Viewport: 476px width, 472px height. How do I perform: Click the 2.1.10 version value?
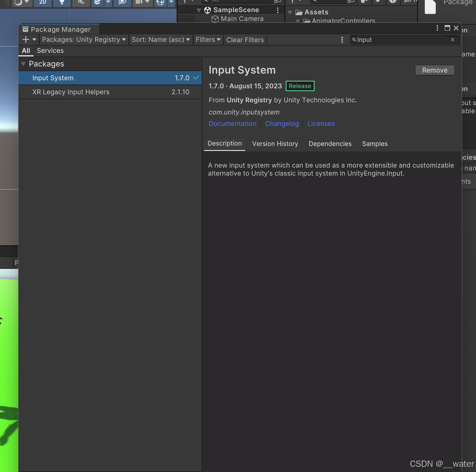click(x=180, y=92)
